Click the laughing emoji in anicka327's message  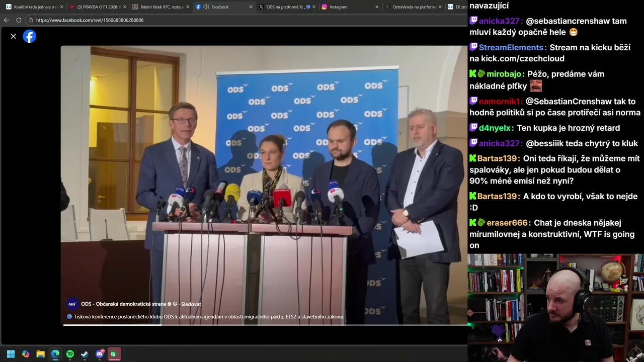574,32
